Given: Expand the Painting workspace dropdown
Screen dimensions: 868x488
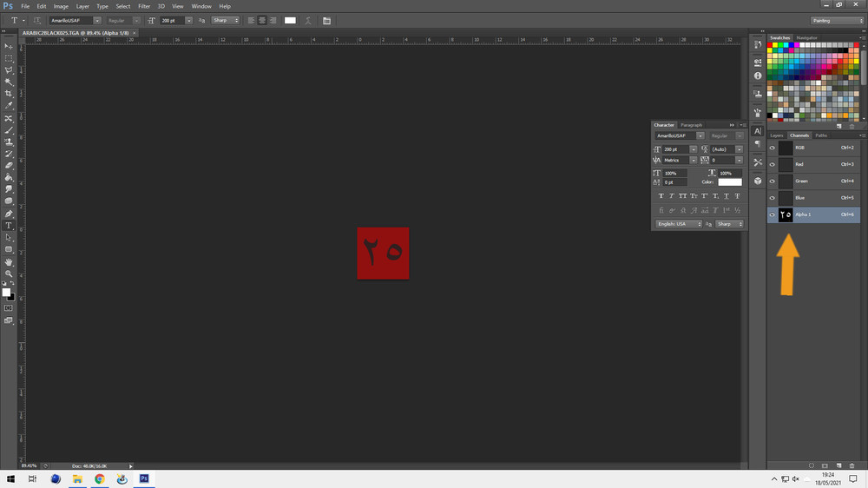Looking at the screenshot, I should pyautogui.click(x=837, y=21).
